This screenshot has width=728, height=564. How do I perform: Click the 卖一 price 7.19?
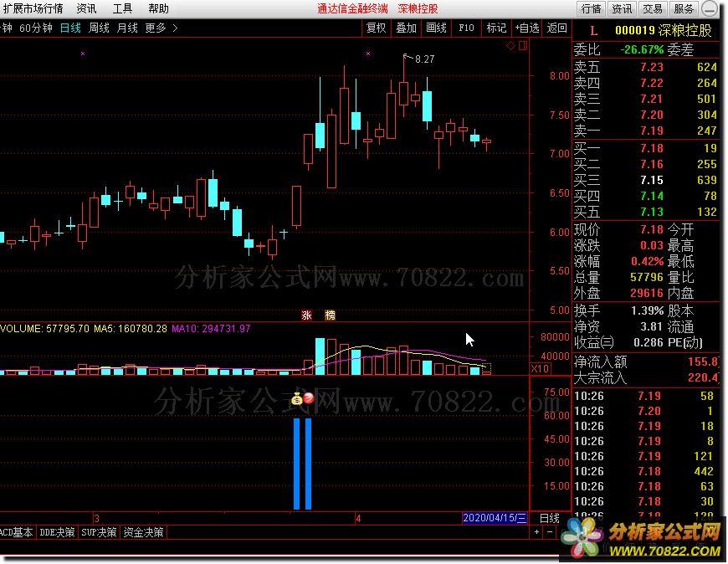pos(652,131)
